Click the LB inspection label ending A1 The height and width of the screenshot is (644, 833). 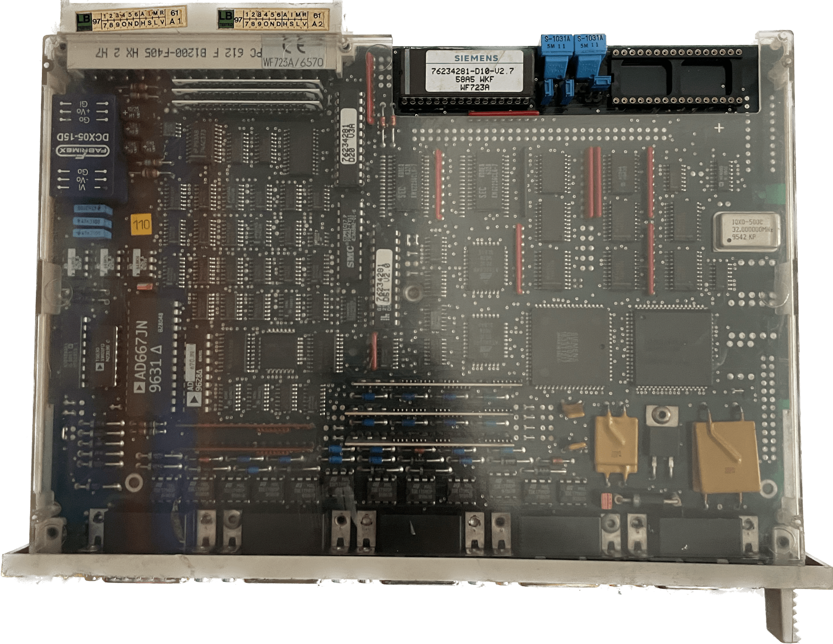131,19
